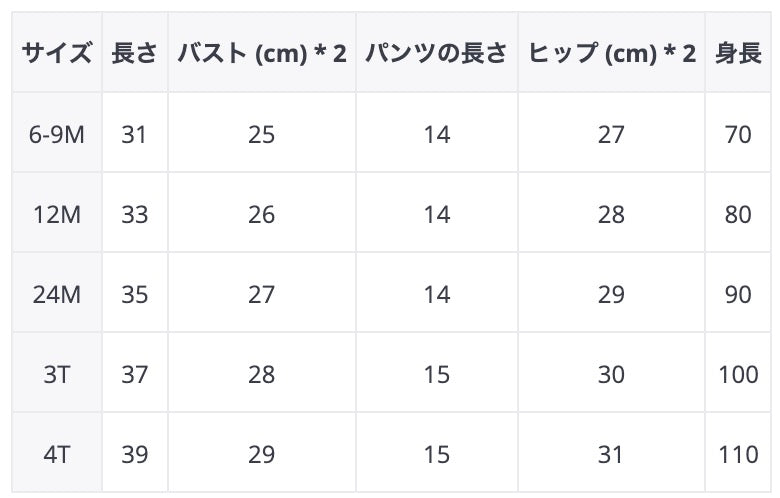Screen dimensions: 780x498
Task: Select the 3T hip value 30
Action: (x=611, y=374)
